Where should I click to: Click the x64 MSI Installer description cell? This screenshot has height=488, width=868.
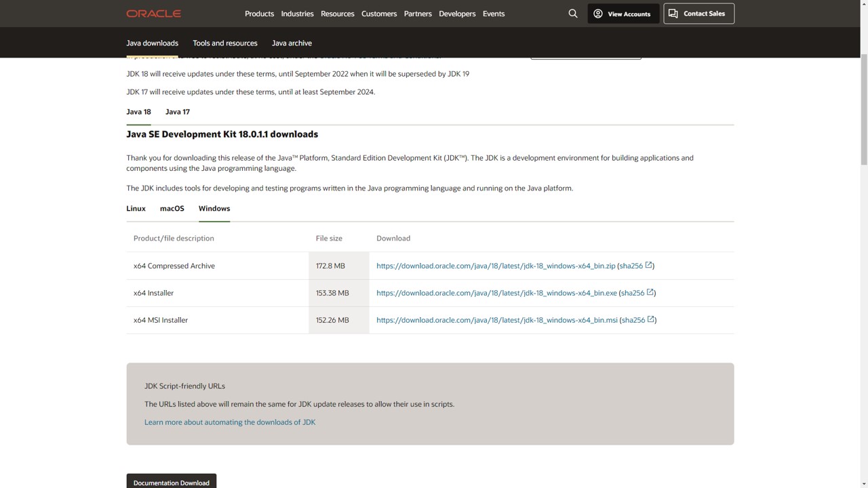[217, 320]
